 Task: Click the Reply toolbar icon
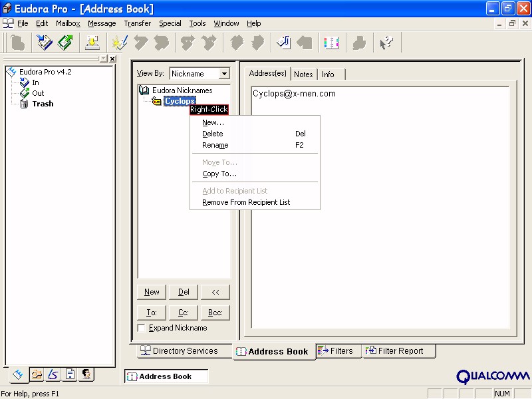141,43
